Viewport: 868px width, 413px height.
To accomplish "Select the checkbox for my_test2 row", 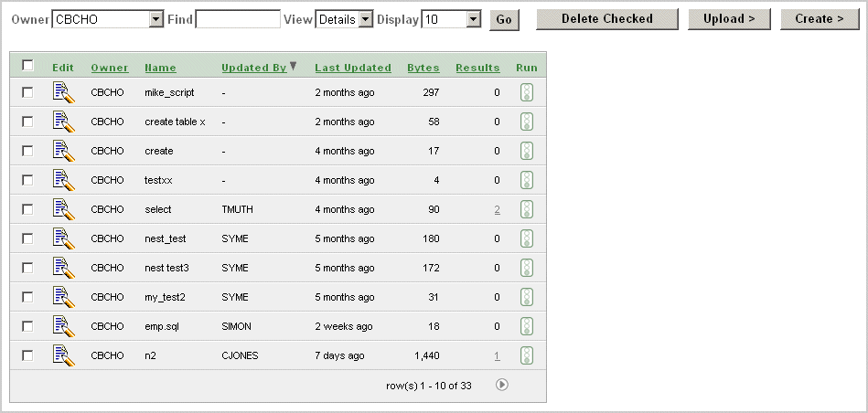I will coord(27,297).
